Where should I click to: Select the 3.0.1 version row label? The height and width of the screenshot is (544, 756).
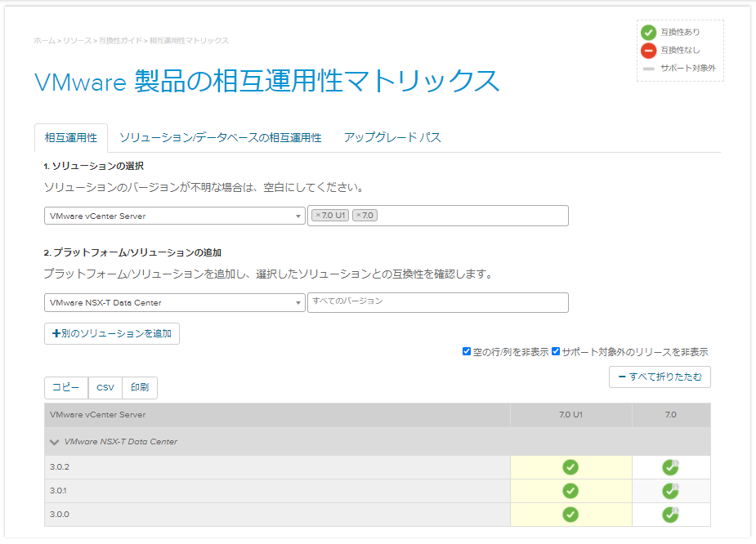tap(58, 491)
